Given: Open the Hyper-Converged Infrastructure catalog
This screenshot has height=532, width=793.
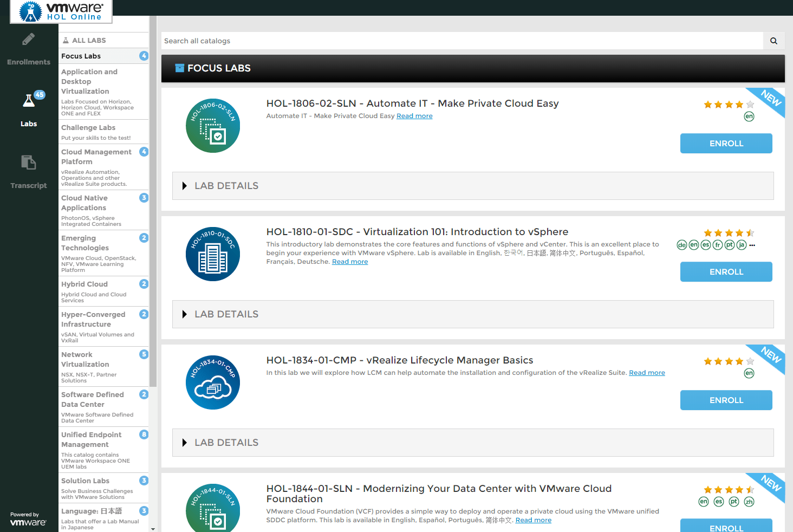Looking at the screenshot, I should (x=103, y=327).
